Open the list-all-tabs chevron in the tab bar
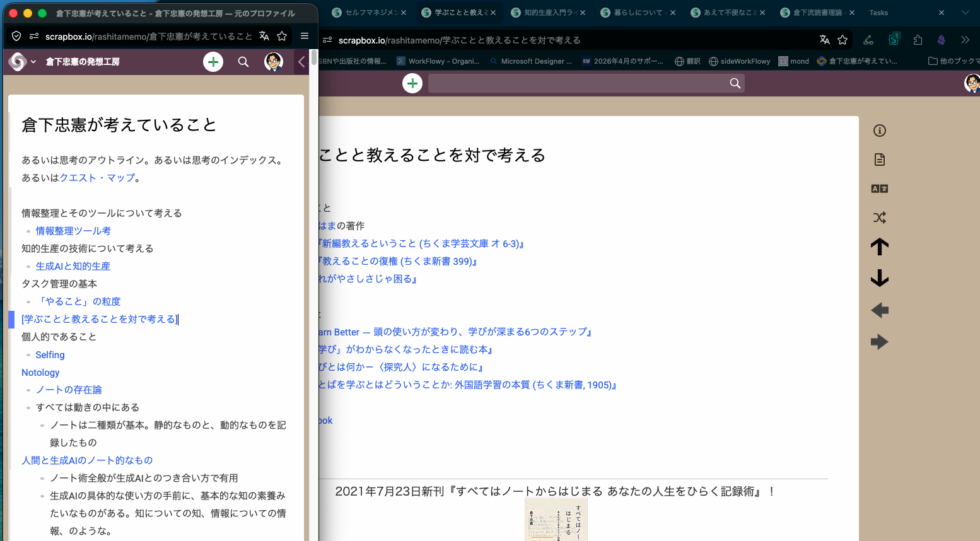This screenshot has width=980, height=541. [x=965, y=13]
